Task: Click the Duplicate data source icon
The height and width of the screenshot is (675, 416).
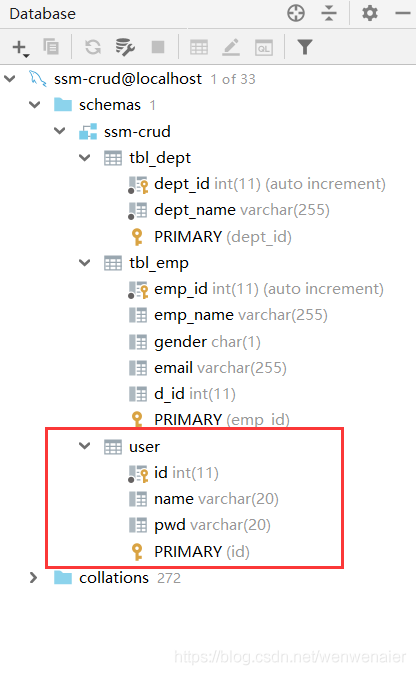Action: [x=51, y=46]
